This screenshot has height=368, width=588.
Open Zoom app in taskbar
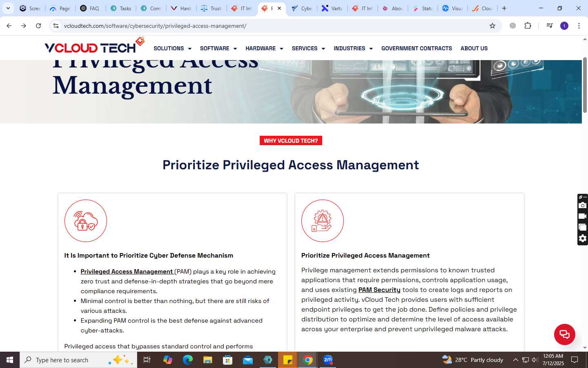coord(328,360)
